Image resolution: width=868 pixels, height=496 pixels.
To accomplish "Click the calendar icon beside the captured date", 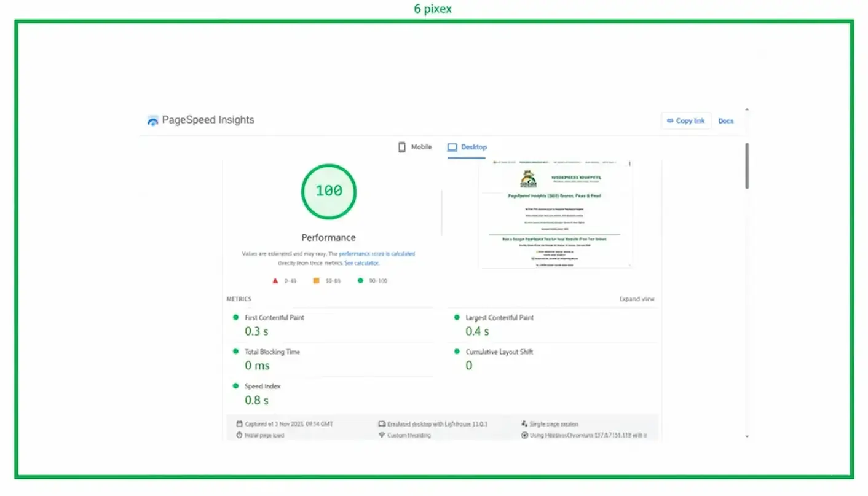I will (x=239, y=424).
